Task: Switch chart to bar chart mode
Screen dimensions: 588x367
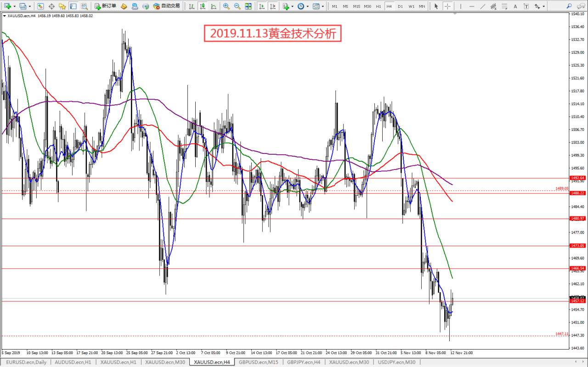Action: [x=192, y=6]
